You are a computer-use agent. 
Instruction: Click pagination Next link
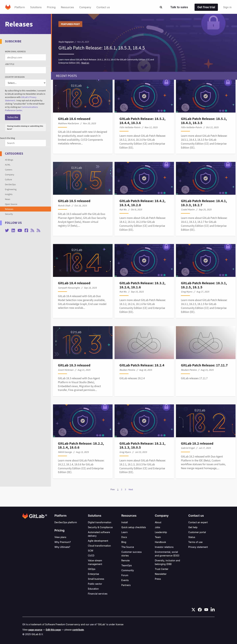tap(131, 490)
